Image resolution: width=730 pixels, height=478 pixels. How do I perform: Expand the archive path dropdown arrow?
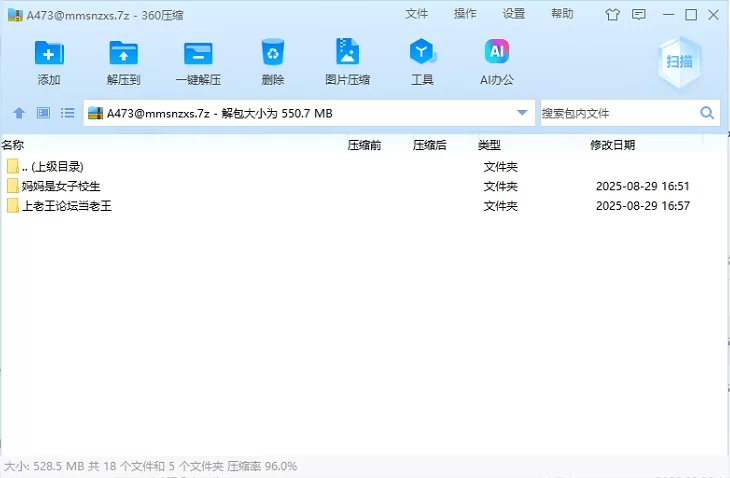pyautogui.click(x=522, y=113)
